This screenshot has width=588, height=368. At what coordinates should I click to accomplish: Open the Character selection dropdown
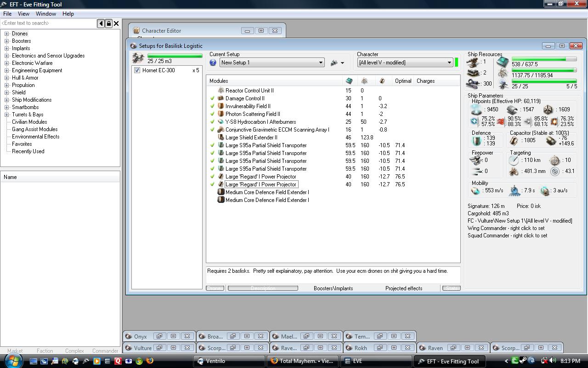coord(449,63)
